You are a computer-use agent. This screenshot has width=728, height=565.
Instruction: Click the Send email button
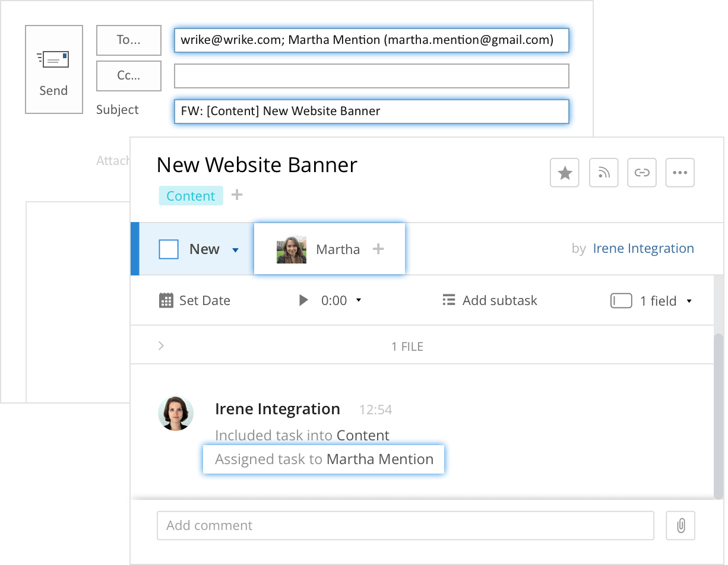pyautogui.click(x=53, y=69)
